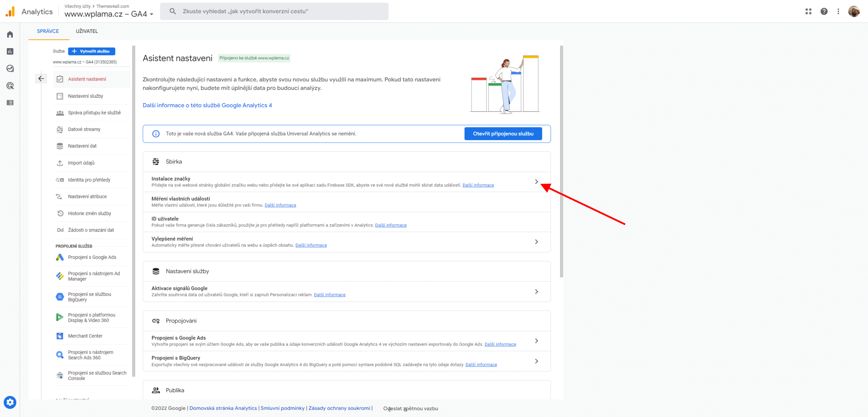The image size is (868, 417).
Task: Click the Nastavení služby database icon
Action: pos(156,271)
